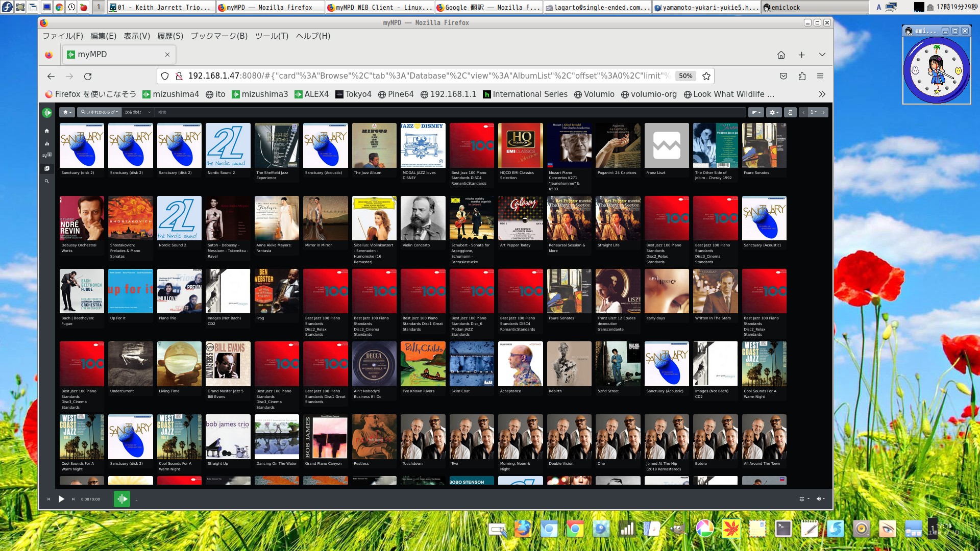Click the search magnifier sidebar icon
Image resolution: width=980 pixels, height=551 pixels.
[47, 181]
